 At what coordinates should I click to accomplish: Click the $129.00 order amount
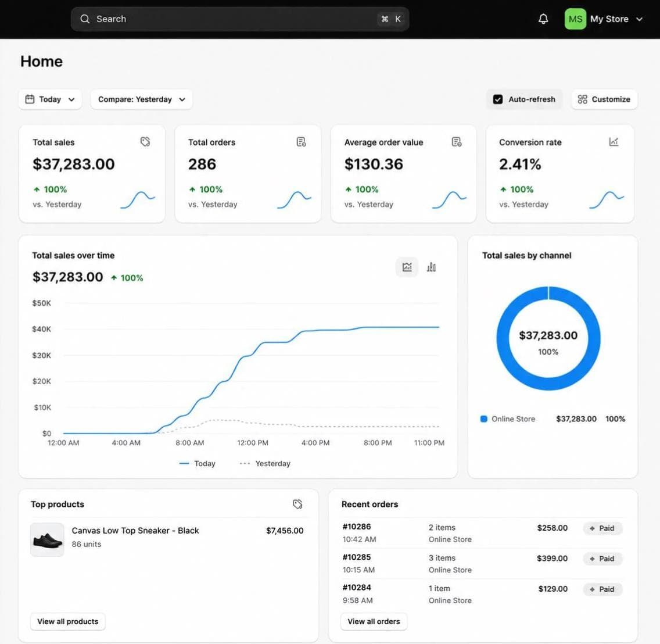553,589
